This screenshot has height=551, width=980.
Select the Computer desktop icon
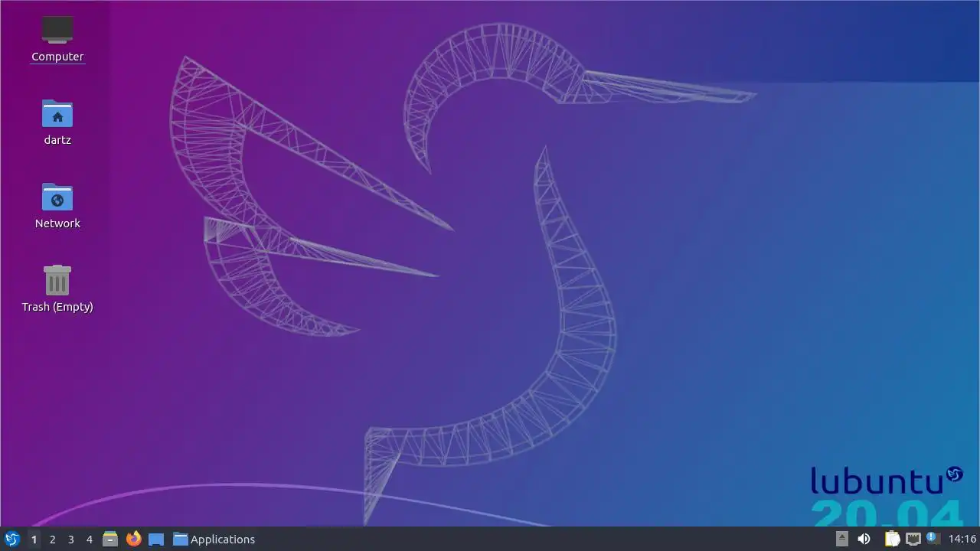pos(57,38)
